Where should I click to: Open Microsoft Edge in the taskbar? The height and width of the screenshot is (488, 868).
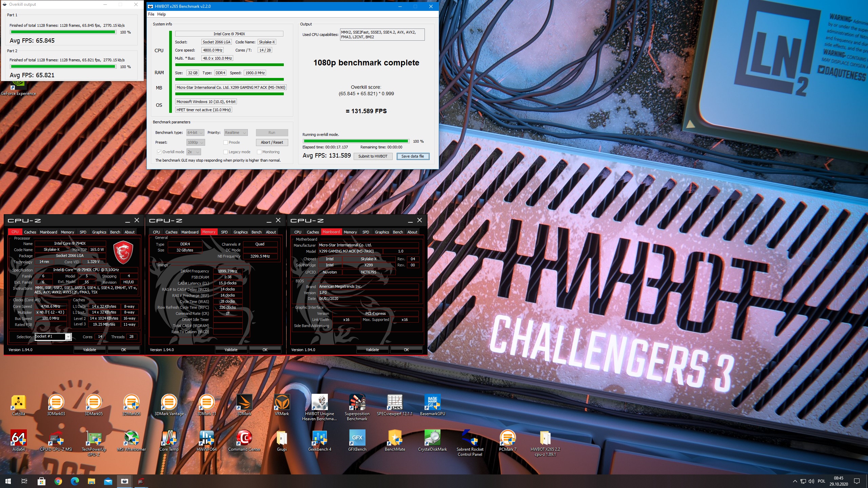coord(75,481)
